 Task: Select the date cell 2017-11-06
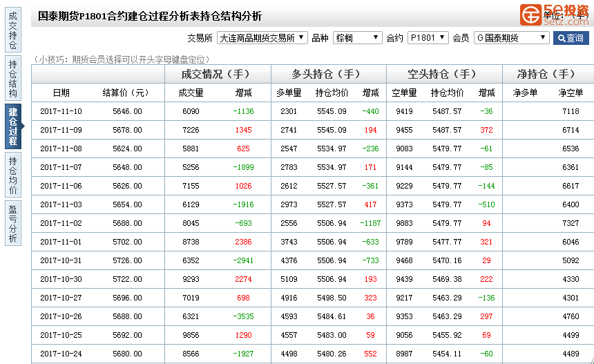[61, 186]
